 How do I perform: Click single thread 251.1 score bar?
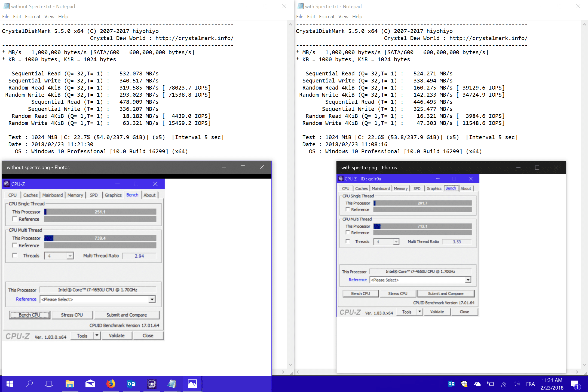(100, 212)
